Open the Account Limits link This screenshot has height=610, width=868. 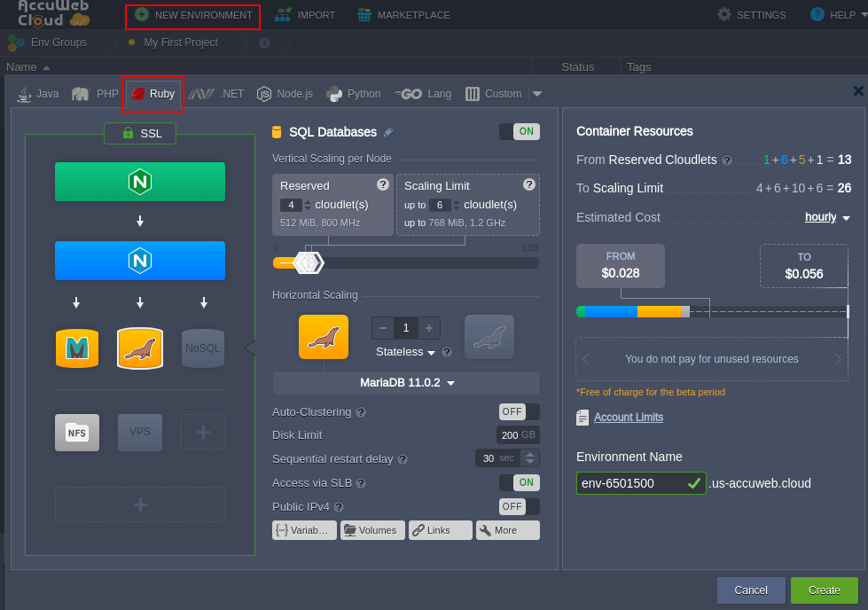tap(628, 418)
